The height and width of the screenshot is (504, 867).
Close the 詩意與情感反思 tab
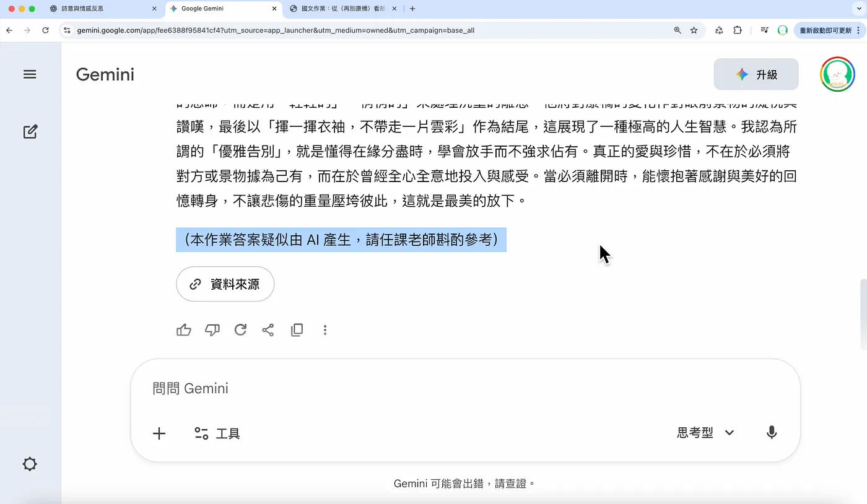tap(154, 9)
